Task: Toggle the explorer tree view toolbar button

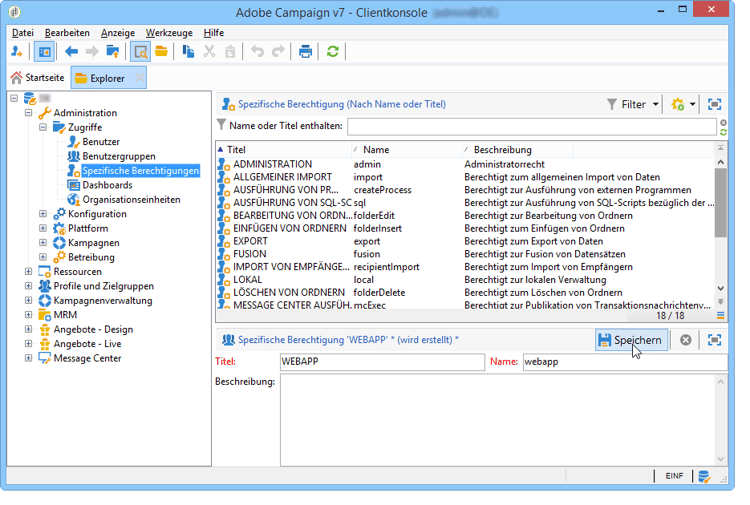Action: (44, 52)
